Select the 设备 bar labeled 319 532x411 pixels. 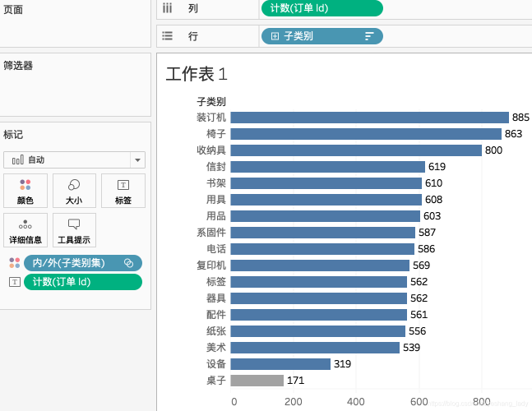[x=280, y=364]
